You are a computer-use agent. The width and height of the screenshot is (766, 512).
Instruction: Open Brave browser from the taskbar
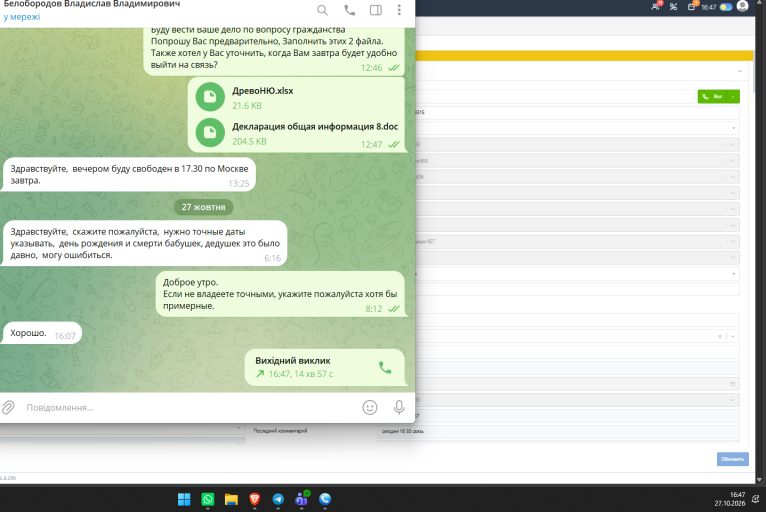255,499
